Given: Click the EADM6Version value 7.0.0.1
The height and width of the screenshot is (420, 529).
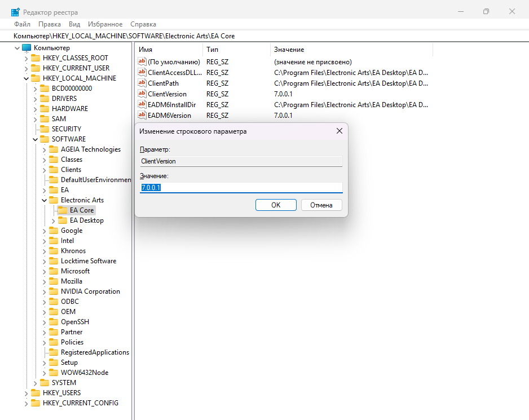Looking at the screenshot, I should pos(283,116).
